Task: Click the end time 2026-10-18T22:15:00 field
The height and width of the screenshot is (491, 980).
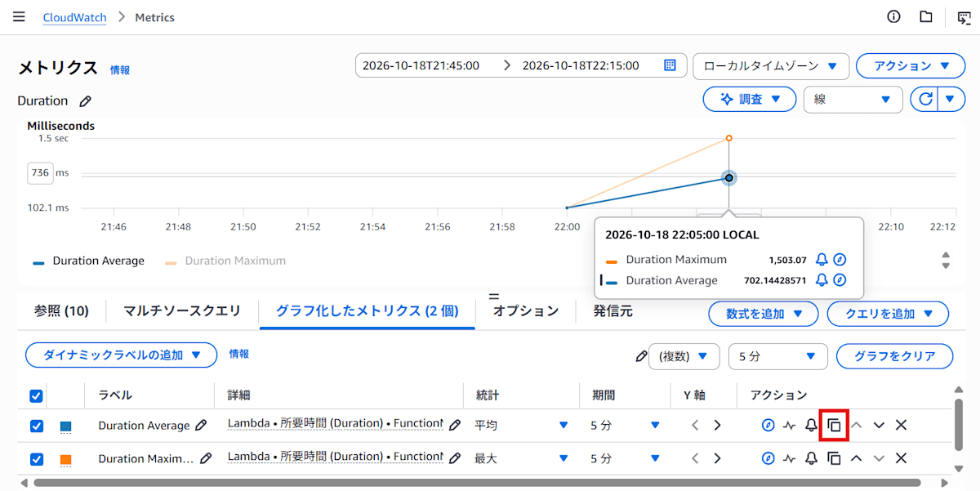Action: click(581, 65)
